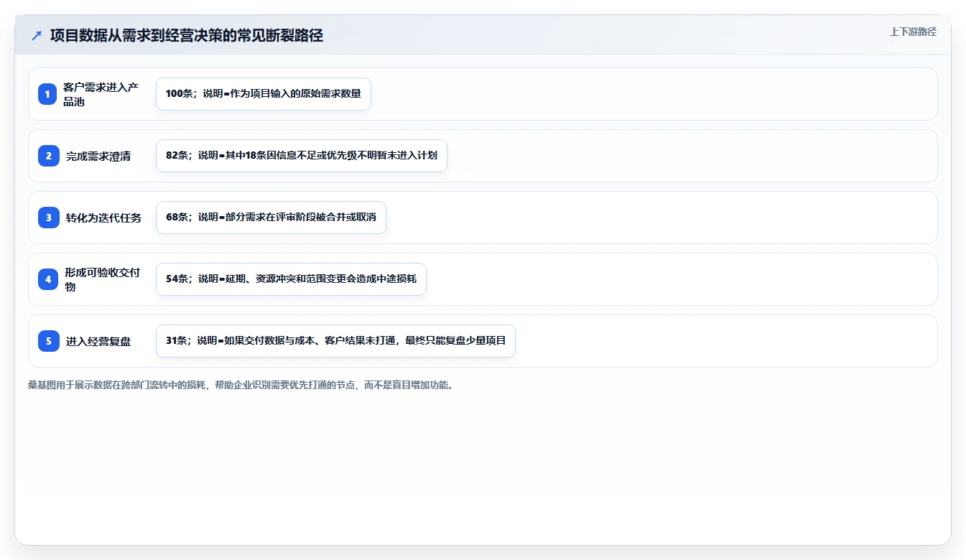The width and height of the screenshot is (966, 560).
Task: Click the 82条 clarification value box
Action: coord(302,156)
